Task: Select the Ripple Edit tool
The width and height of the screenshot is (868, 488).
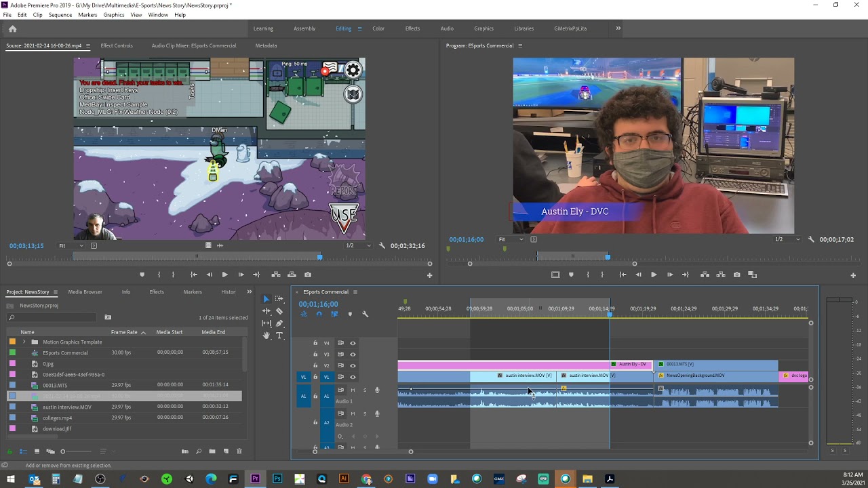Action: (x=266, y=311)
